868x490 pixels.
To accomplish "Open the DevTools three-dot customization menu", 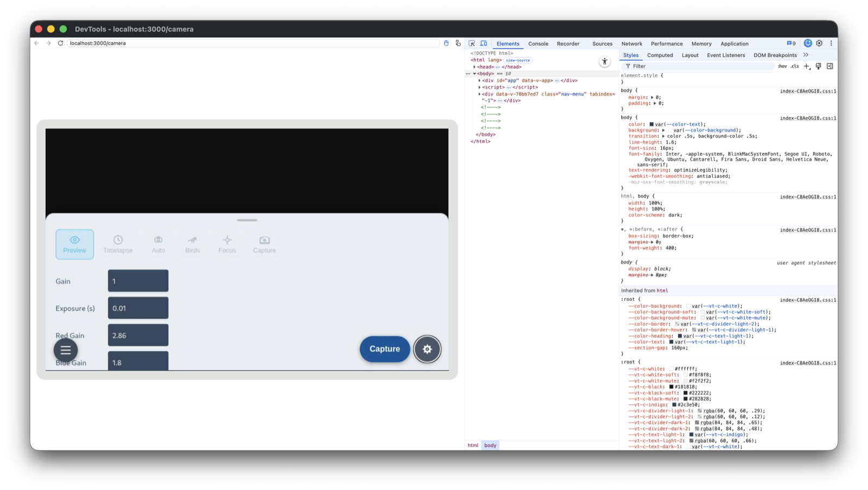I will [x=832, y=43].
